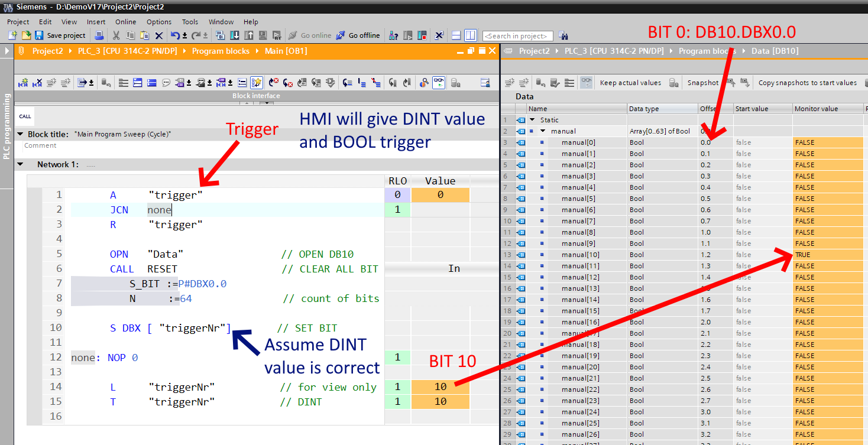Screen dimensions: 868x445
Task: Click the Block interface bar
Action: click(256, 96)
